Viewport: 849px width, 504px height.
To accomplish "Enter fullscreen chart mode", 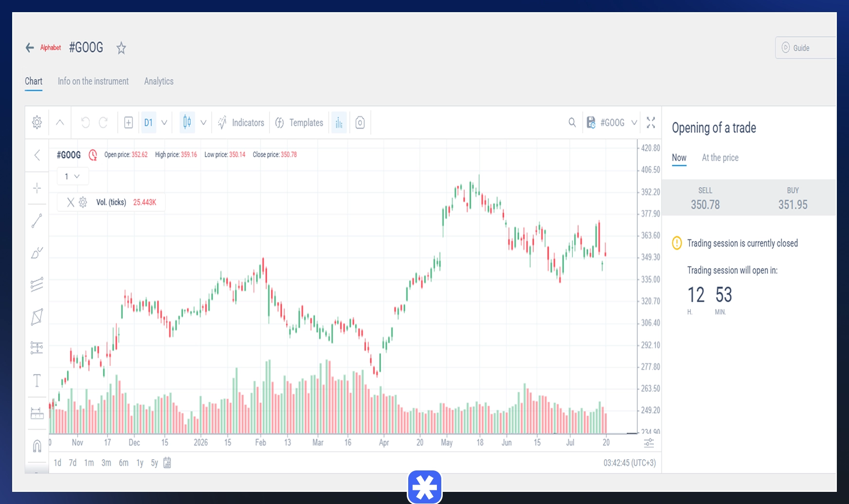I will [651, 123].
